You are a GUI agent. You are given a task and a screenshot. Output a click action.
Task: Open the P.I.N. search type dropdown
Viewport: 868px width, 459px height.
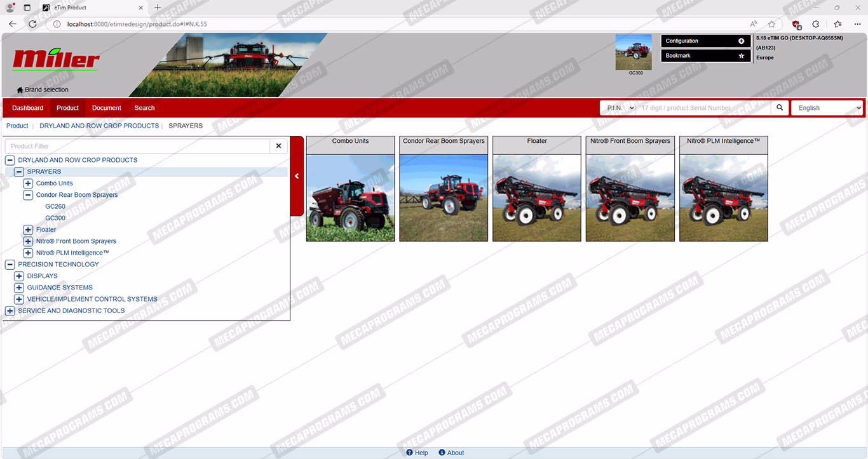[618, 108]
